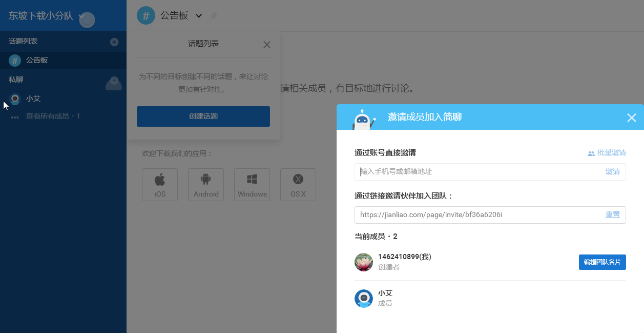Open 批量邀请 batch invite
The width and height of the screenshot is (644, 333).
[x=607, y=153]
